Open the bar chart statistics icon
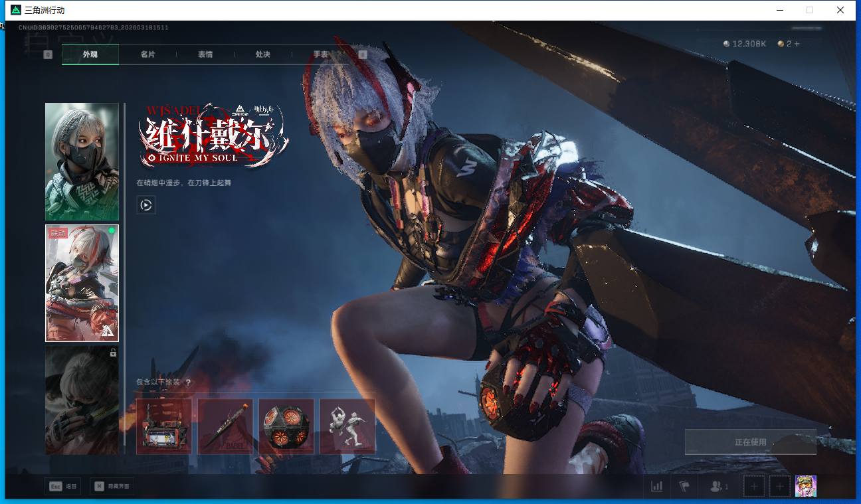Screen dimensions: 861x504 (x=656, y=487)
